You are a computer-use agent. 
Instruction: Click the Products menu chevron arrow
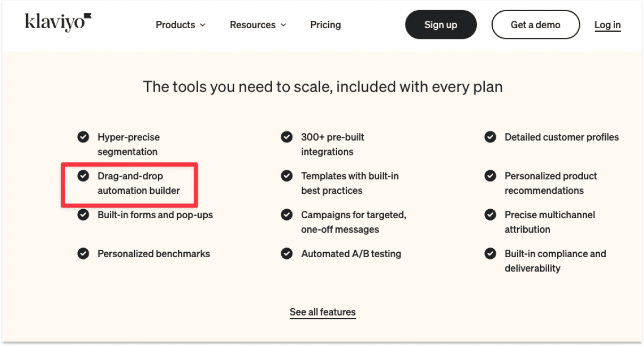(x=202, y=24)
